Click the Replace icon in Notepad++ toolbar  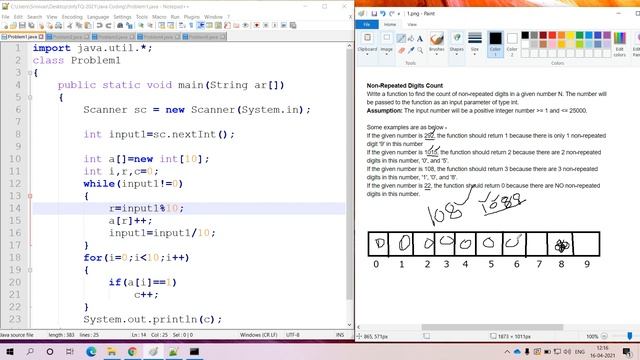[129, 25]
